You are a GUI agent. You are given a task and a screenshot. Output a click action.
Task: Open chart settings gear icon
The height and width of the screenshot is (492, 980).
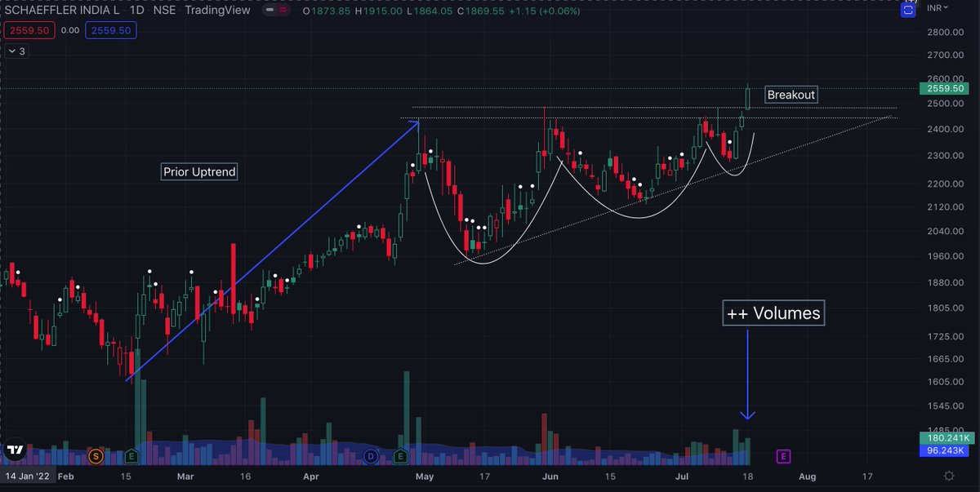[949, 476]
